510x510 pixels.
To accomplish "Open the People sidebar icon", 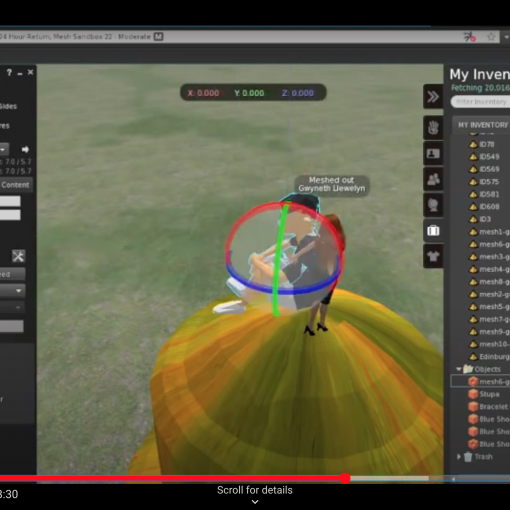I will pyautogui.click(x=433, y=179).
